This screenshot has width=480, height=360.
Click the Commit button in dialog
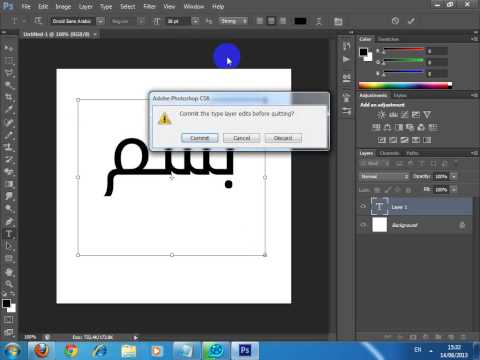[199, 138]
